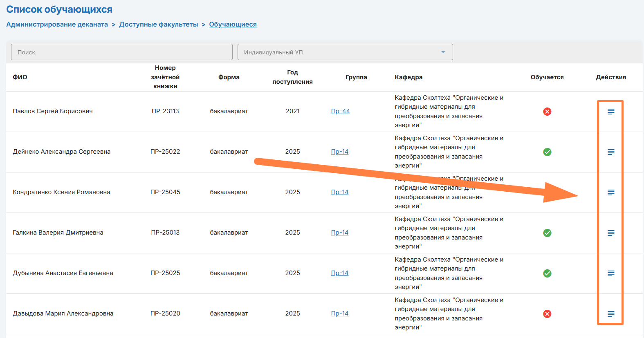Click the Поиск search field
Image resolution: width=644 pixels, height=338 pixels.
pos(121,52)
